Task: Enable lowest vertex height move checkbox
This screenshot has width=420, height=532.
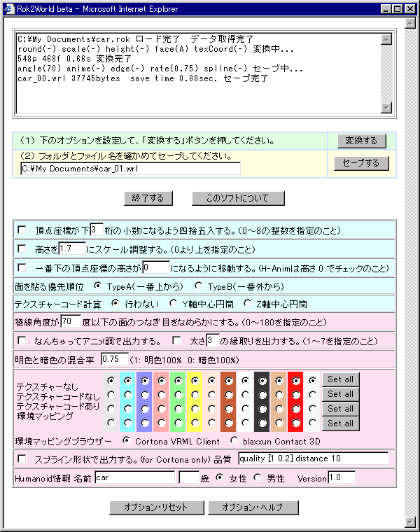Action: click(22, 267)
